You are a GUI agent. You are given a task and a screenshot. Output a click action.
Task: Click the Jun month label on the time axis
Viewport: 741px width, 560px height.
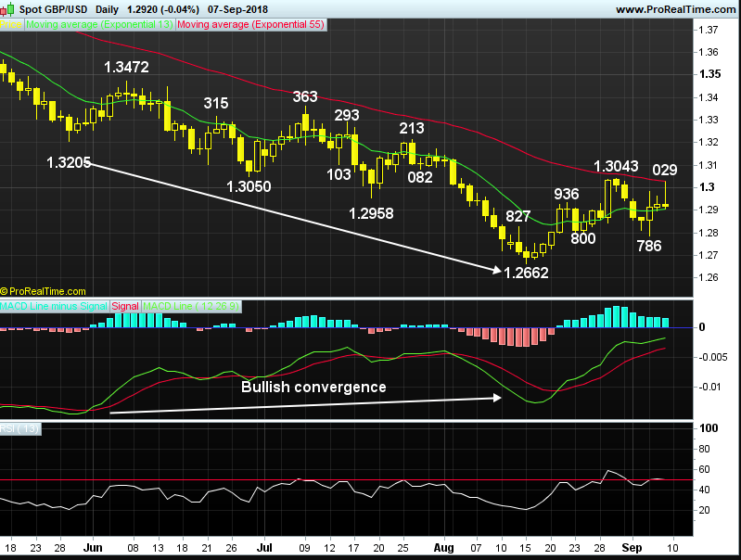pyautogui.click(x=93, y=548)
